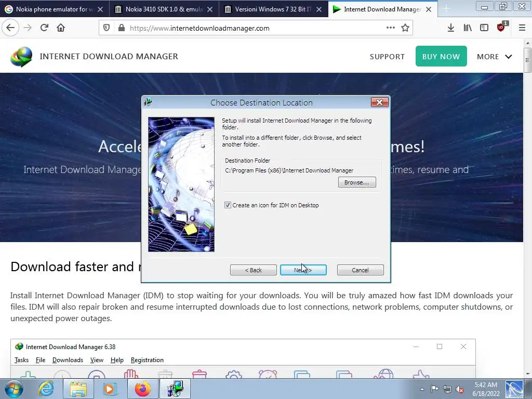Show hidden system tray icons

point(422,389)
